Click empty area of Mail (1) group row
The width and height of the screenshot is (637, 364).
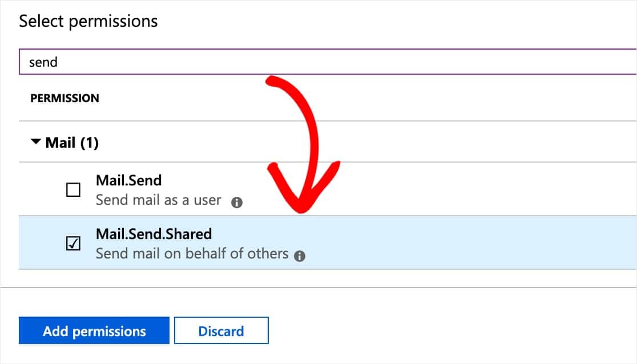(x=467, y=142)
